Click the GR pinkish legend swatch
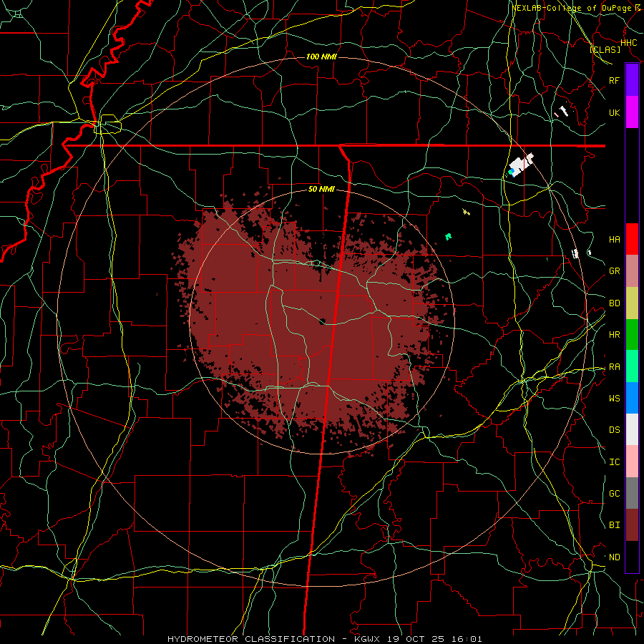The image size is (644, 644). 632,271
